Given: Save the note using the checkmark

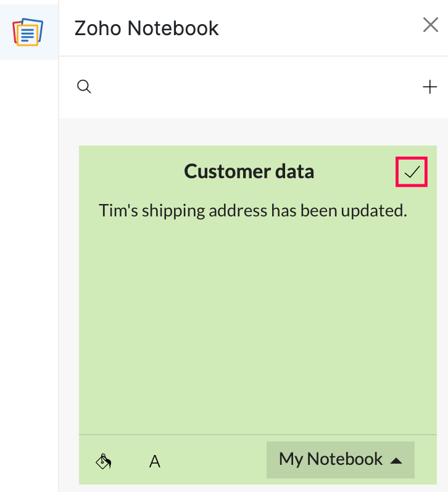Looking at the screenshot, I should point(412,172).
